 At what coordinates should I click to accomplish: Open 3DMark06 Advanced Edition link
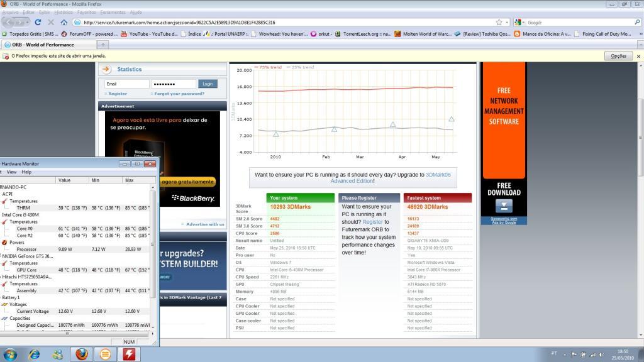tap(391, 178)
